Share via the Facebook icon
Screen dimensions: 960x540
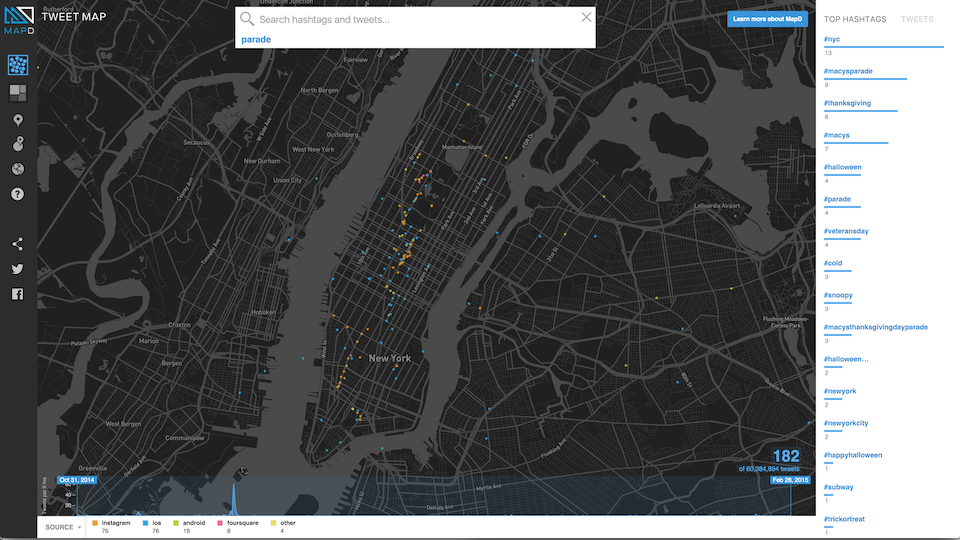tap(18, 294)
